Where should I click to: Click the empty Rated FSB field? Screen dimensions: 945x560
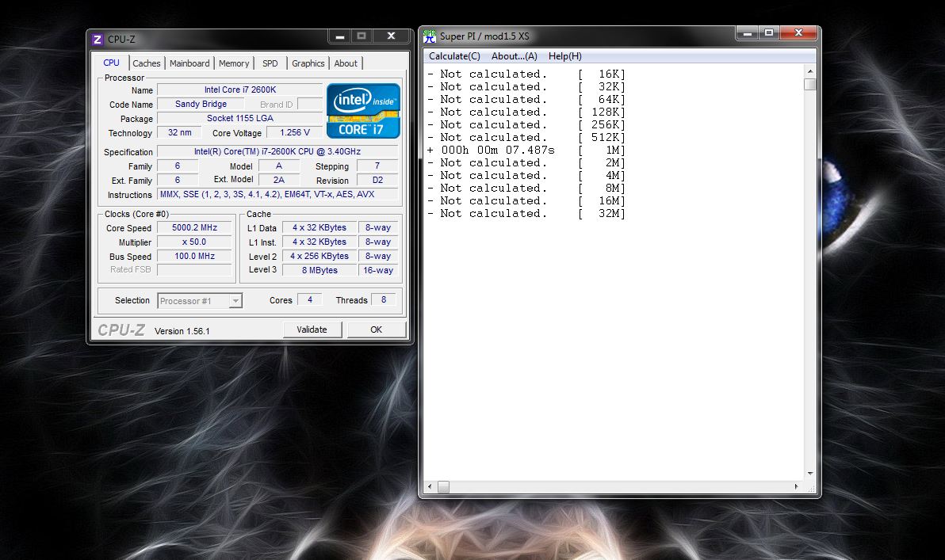point(195,270)
